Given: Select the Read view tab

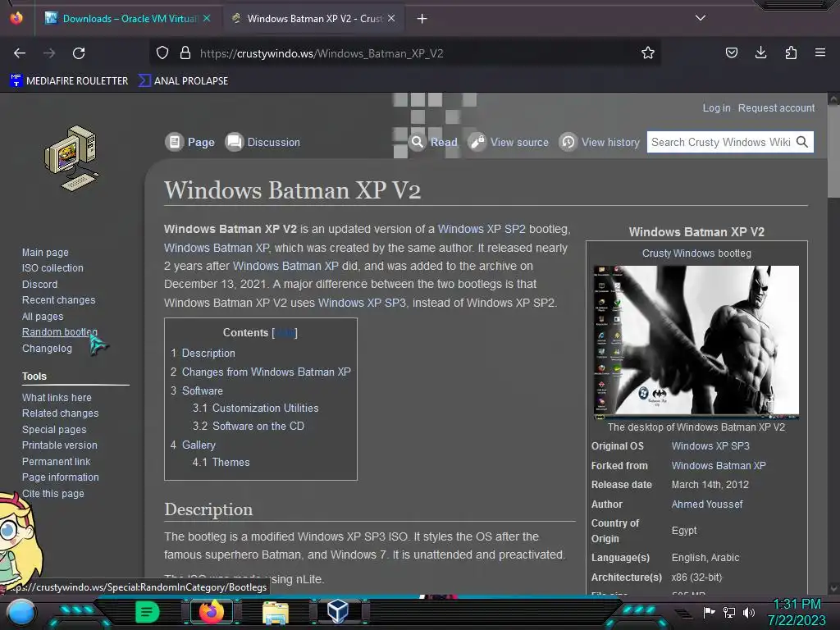Looking at the screenshot, I should point(433,142).
